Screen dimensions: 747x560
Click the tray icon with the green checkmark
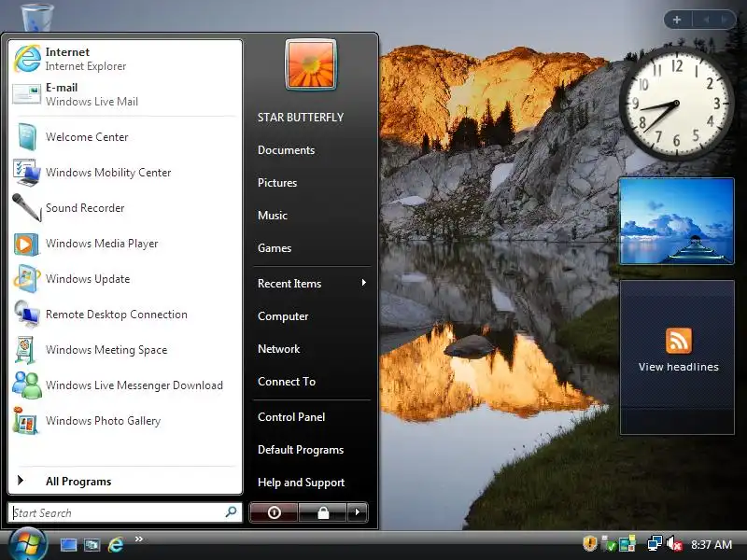click(608, 544)
